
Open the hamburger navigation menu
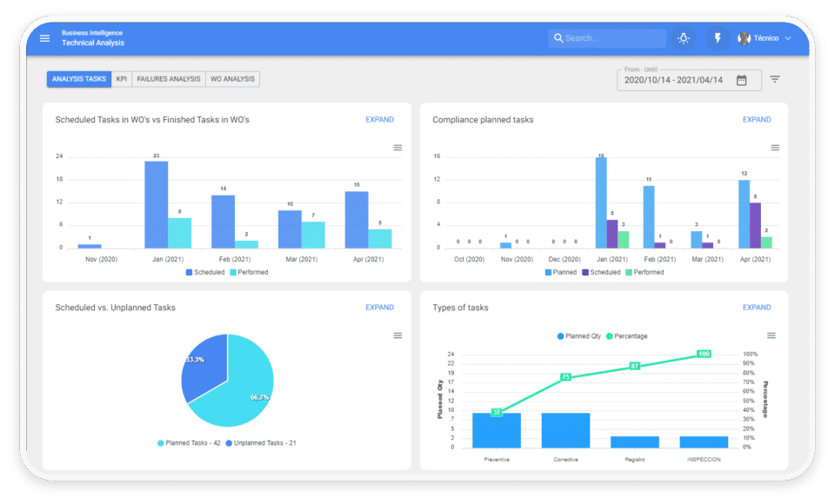(44, 38)
